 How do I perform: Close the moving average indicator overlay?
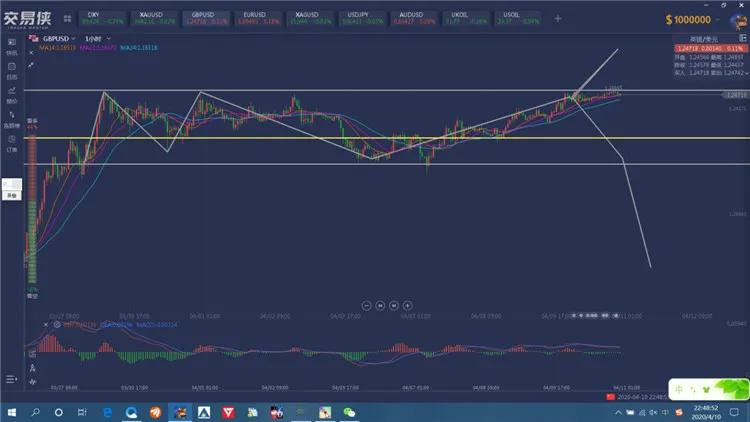click(31, 53)
